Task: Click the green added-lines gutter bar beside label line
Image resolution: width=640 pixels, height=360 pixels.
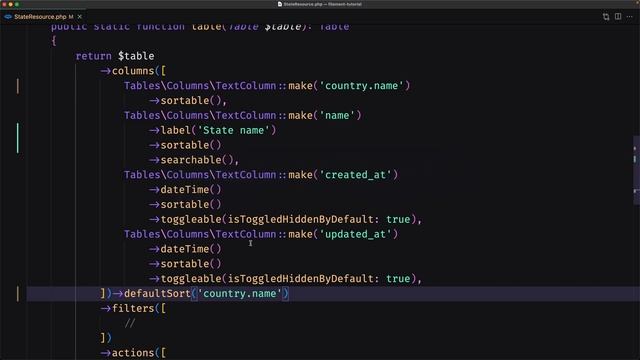Action: [18, 138]
